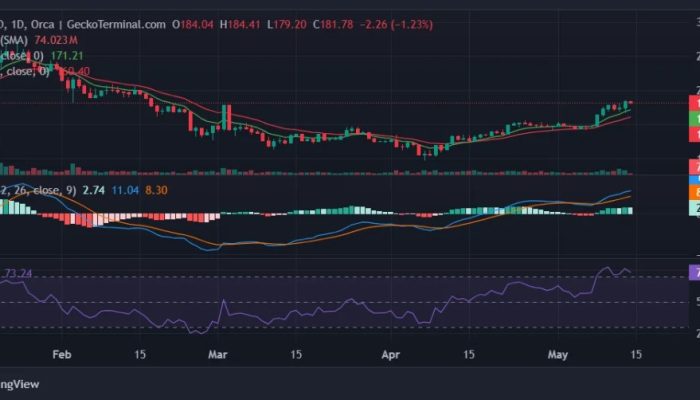This screenshot has width=700, height=400.
Task: Click the Mar label on time axis
Action: click(218, 354)
